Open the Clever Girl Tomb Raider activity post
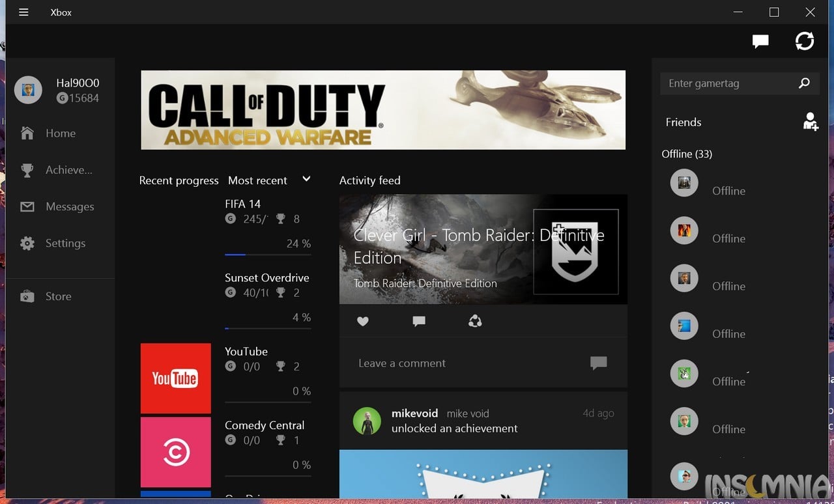Viewport: 834px width, 504px height. [483, 249]
